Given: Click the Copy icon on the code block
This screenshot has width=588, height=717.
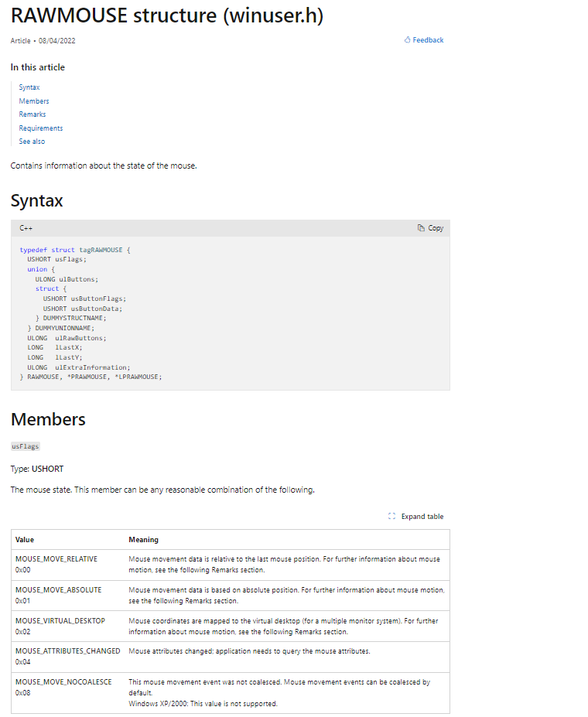Looking at the screenshot, I should click(420, 227).
